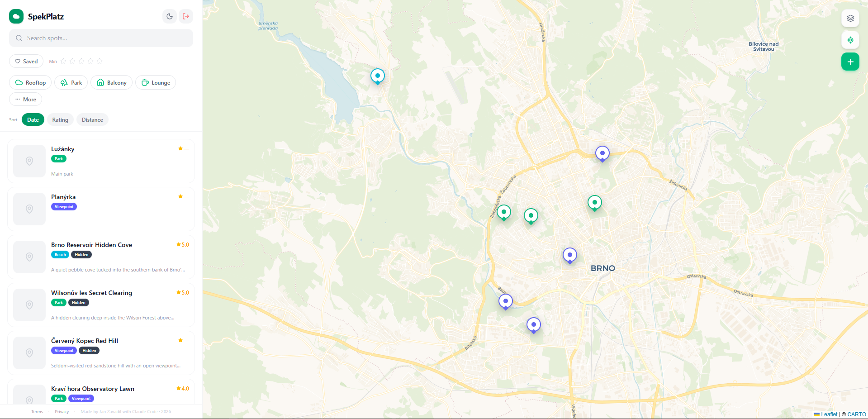Sort spots by Distance
Screen dimensions: 868x419
(92, 120)
